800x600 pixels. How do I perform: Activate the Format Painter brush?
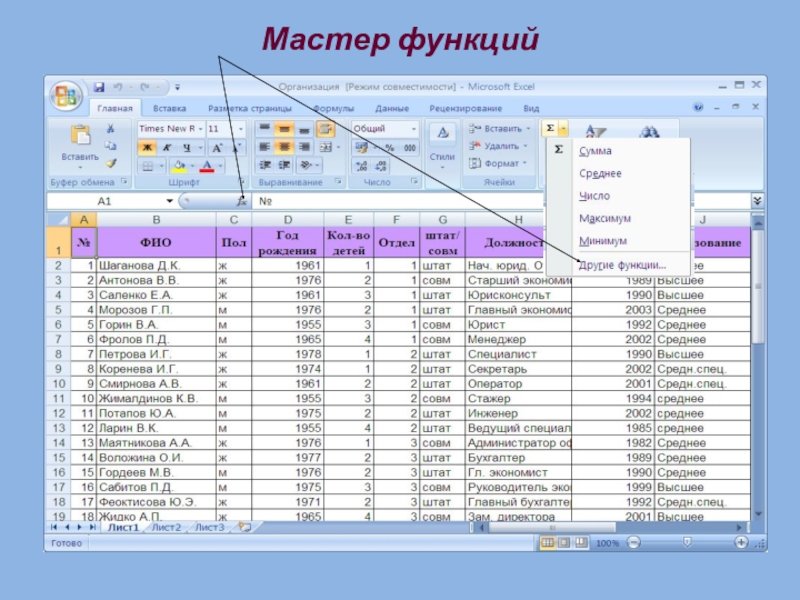pyautogui.click(x=111, y=164)
